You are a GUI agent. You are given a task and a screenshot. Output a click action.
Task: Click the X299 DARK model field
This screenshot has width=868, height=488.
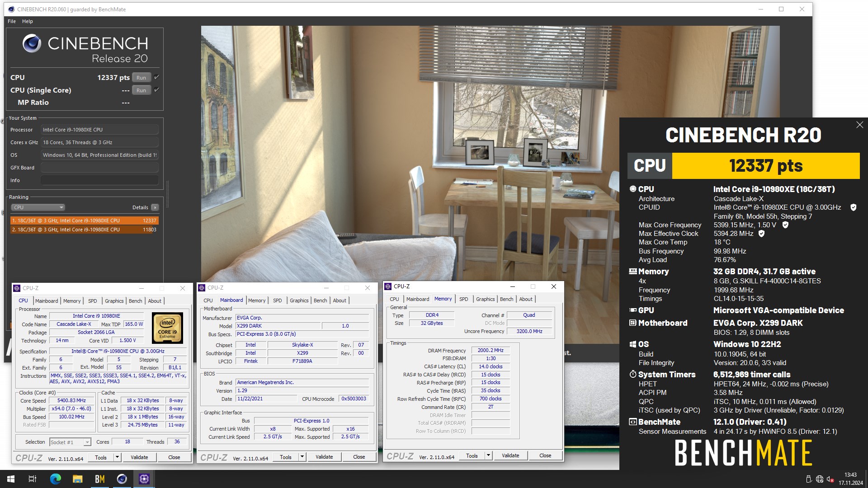click(x=278, y=326)
